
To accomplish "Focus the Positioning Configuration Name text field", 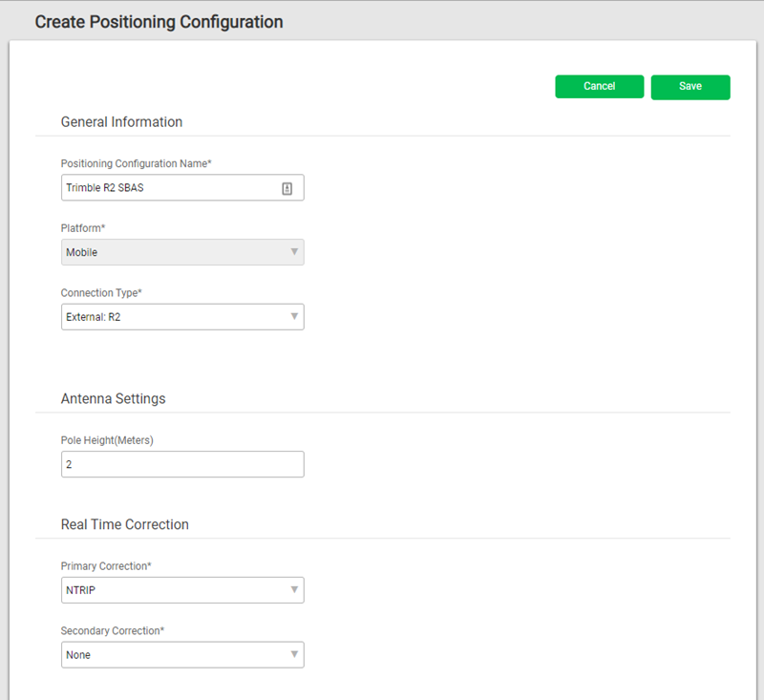I will pyautogui.click(x=182, y=187).
